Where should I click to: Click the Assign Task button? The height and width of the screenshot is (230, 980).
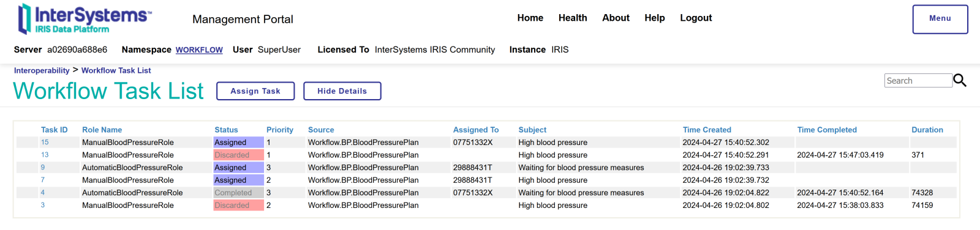pyautogui.click(x=255, y=91)
